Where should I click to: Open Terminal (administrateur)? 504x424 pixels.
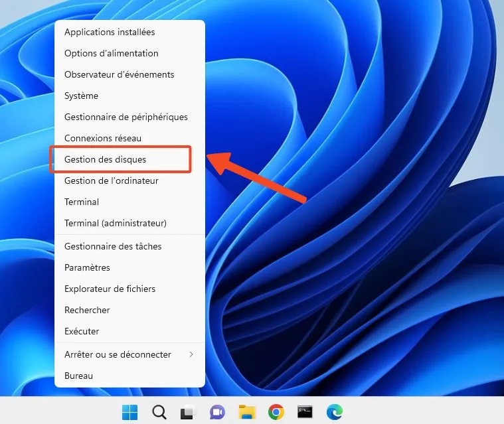pyautogui.click(x=130, y=223)
